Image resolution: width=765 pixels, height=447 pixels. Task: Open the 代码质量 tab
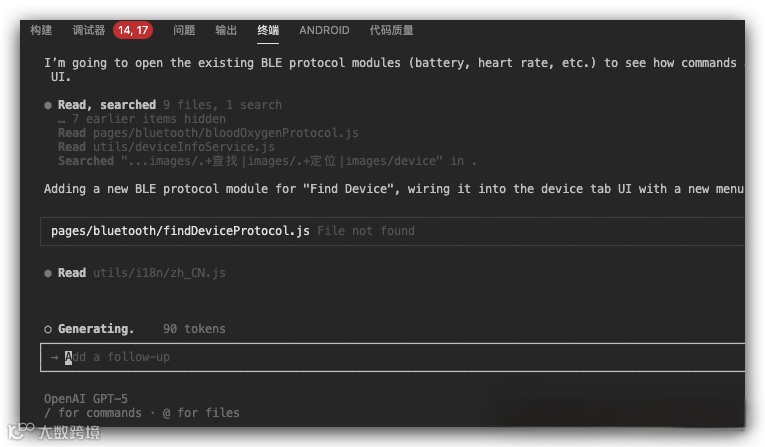tap(391, 30)
